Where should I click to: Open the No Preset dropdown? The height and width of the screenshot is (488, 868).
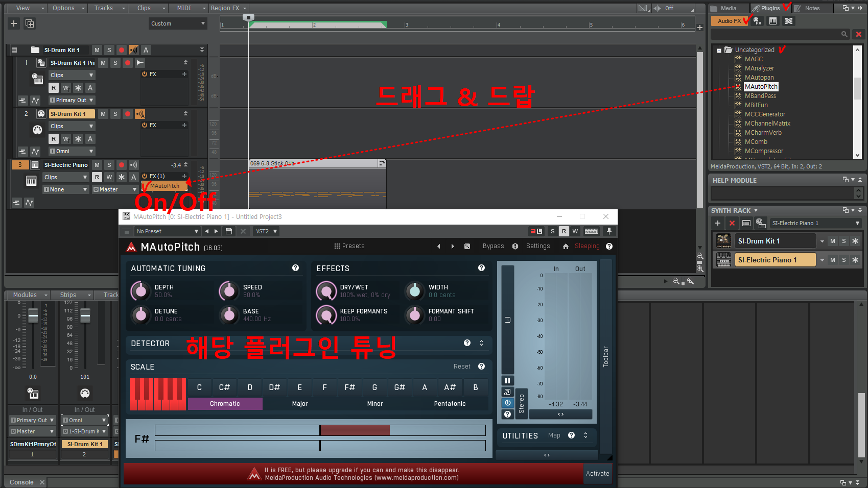(167, 231)
